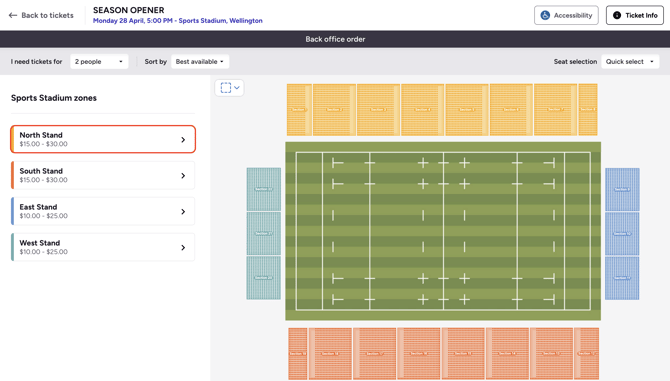670x381 pixels.
Task: Select yellow Section 8 on the stadium map
Action: (588, 110)
